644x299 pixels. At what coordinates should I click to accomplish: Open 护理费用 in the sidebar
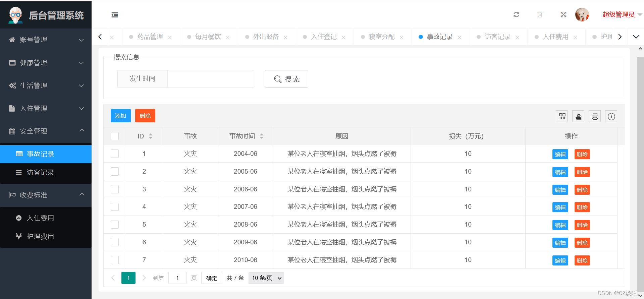[x=46, y=236]
